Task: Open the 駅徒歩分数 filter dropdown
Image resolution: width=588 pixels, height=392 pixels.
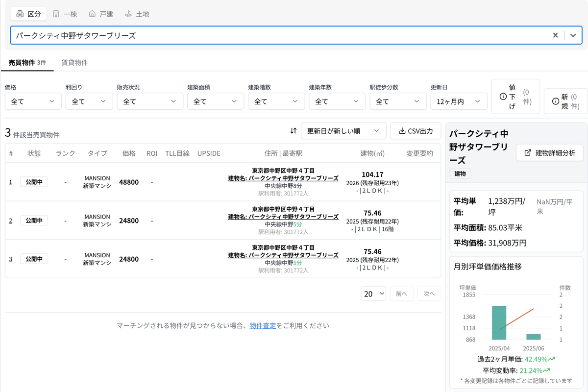Action: click(398, 101)
